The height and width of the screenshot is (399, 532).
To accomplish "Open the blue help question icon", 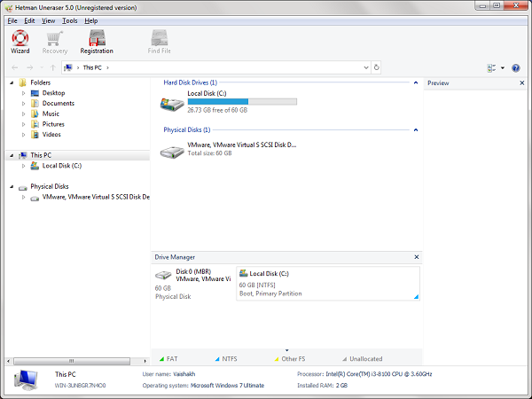I will [x=516, y=68].
